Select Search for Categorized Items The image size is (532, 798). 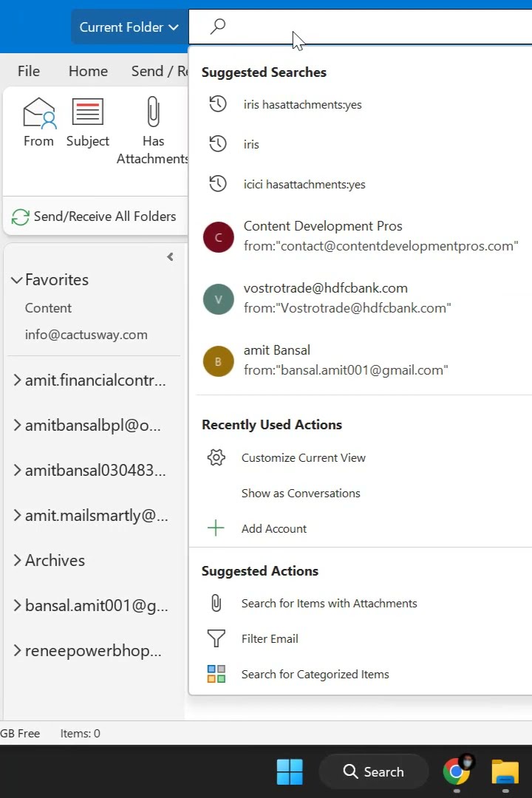[x=315, y=675]
